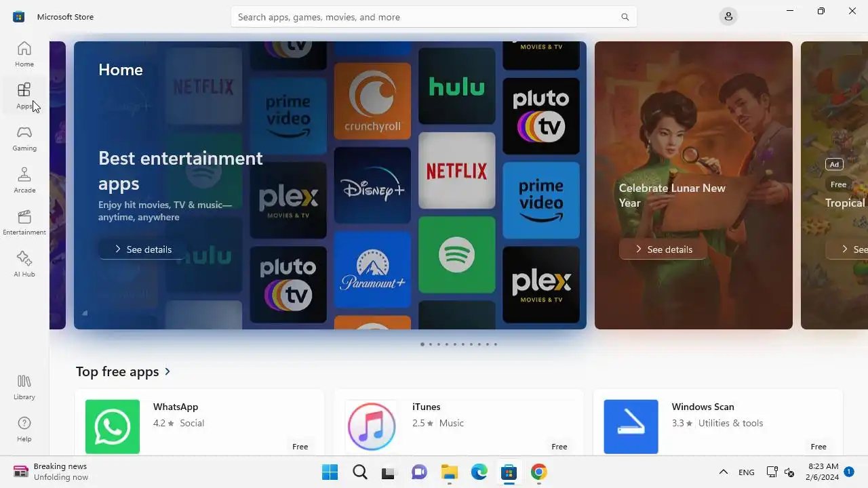The image size is (868, 488).
Task: Open taskbar Search
Action: point(360,472)
